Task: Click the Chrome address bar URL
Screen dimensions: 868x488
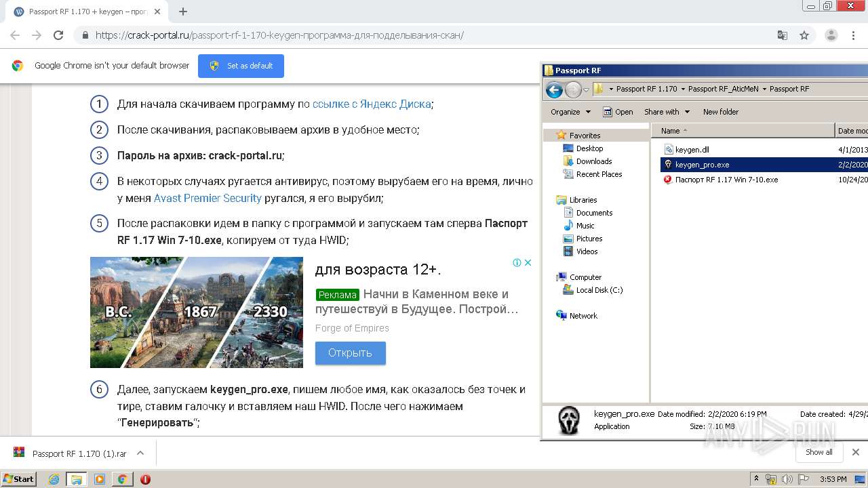Action: 279,35
